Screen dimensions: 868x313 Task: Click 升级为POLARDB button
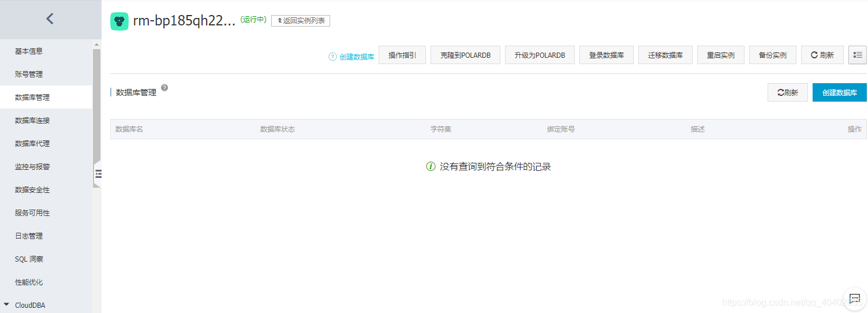coord(540,55)
